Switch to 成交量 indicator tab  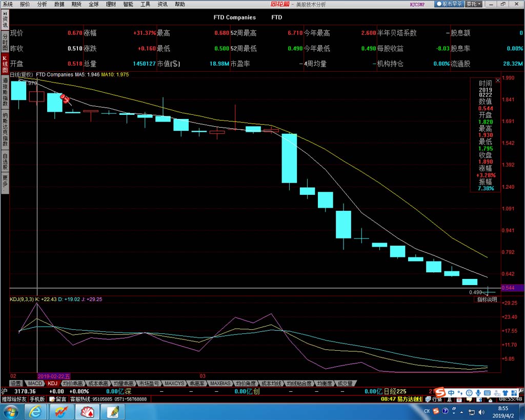pos(345,383)
